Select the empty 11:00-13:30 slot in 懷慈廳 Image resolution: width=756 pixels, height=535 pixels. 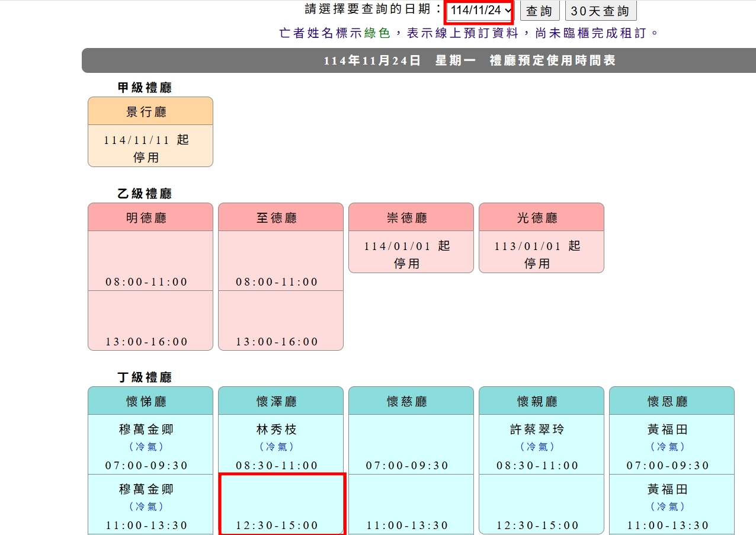[x=411, y=504]
